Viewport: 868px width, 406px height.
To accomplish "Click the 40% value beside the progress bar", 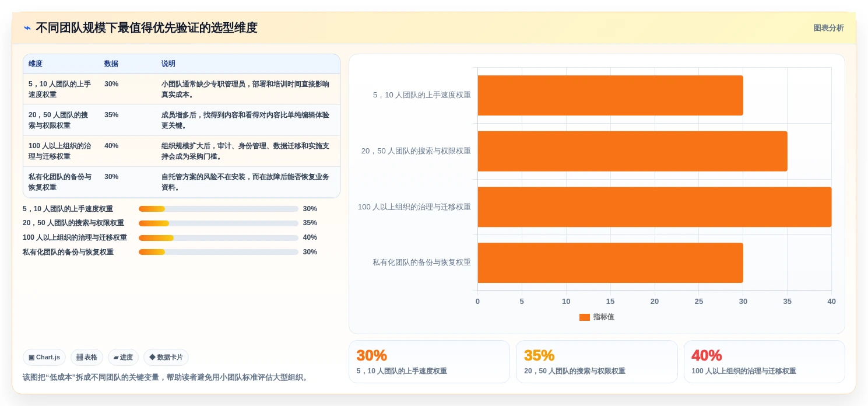I will pos(310,238).
